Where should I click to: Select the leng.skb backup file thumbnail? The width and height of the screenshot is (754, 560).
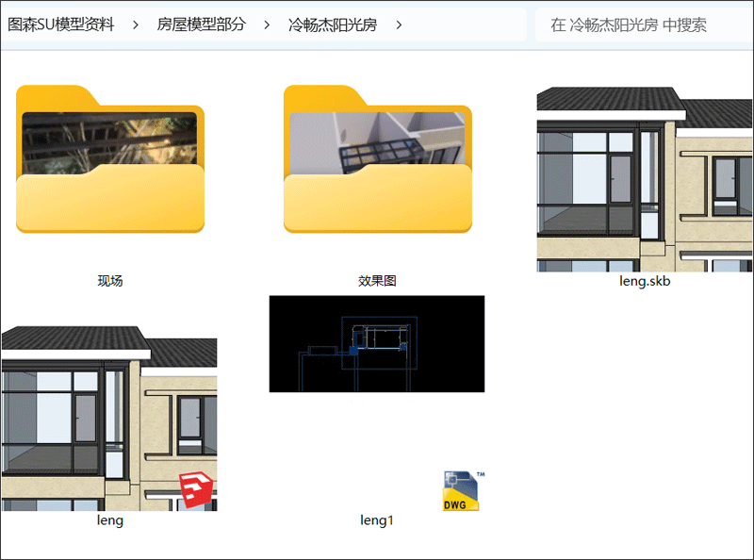point(645,179)
